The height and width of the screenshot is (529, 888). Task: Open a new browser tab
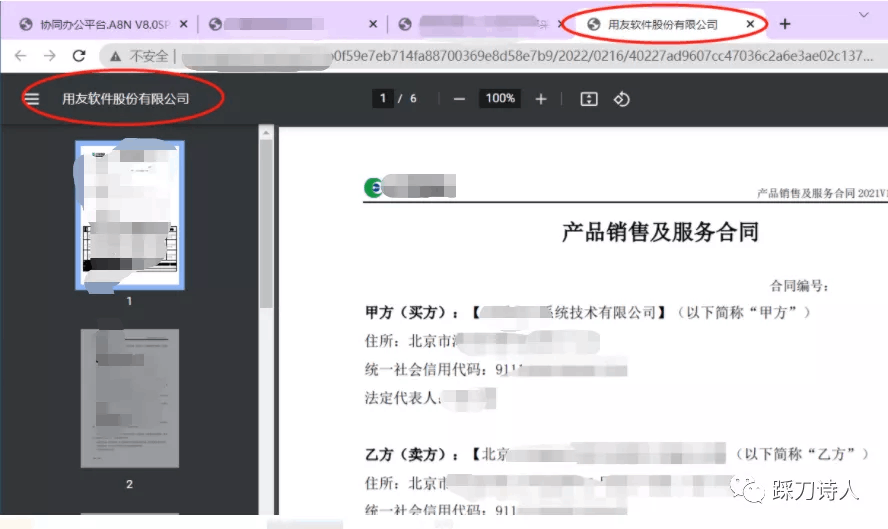click(x=785, y=24)
